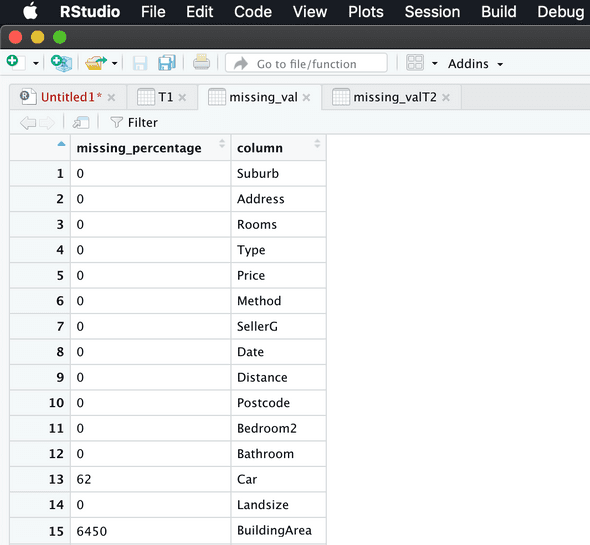Screen dimensions: 590x545
Task: Click the Create a Project icon
Action: point(61,63)
